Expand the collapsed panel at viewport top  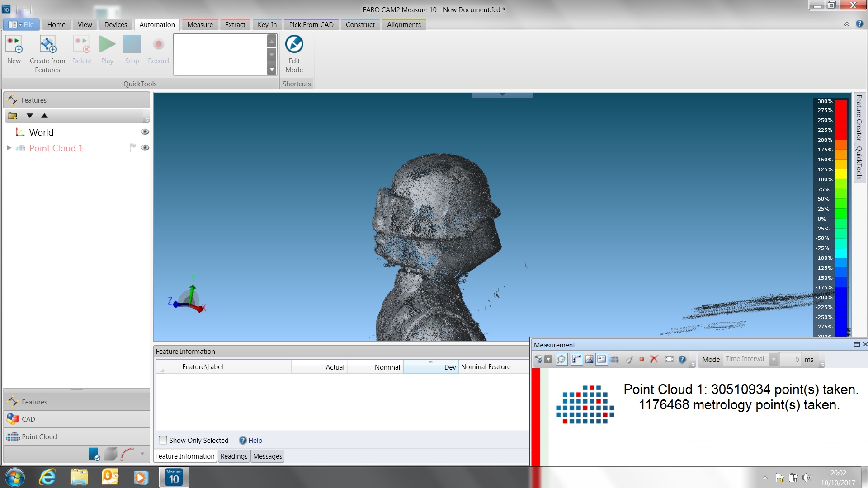[x=502, y=95]
